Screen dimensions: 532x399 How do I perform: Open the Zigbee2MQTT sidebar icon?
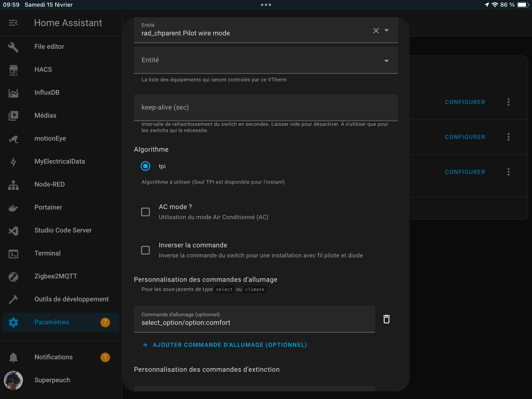[13, 276]
